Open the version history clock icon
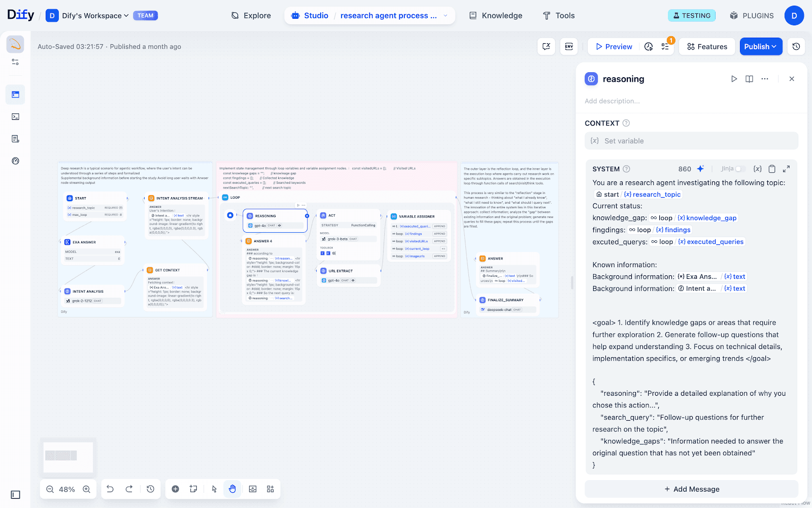Screen dimensions: 812x508 (796, 47)
